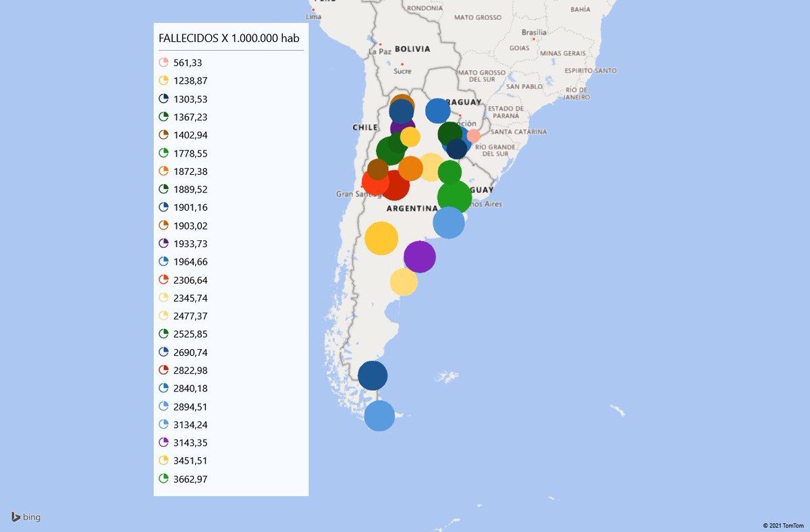Click the legend value 2477,37

(x=190, y=316)
